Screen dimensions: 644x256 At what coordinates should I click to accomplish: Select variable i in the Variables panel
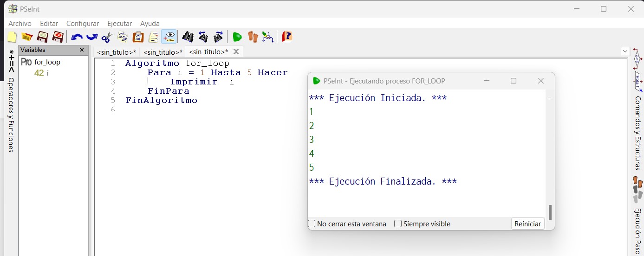click(x=47, y=73)
